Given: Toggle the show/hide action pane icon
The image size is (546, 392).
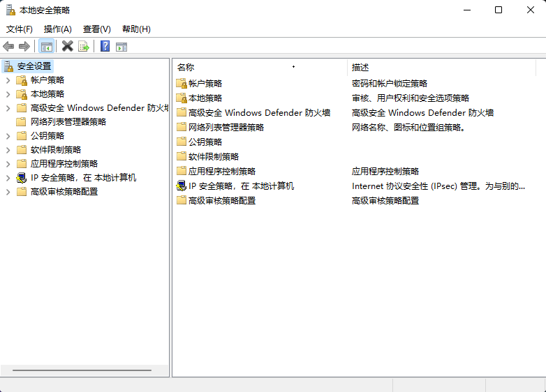Looking at the screenshot, I should (121, 46).
